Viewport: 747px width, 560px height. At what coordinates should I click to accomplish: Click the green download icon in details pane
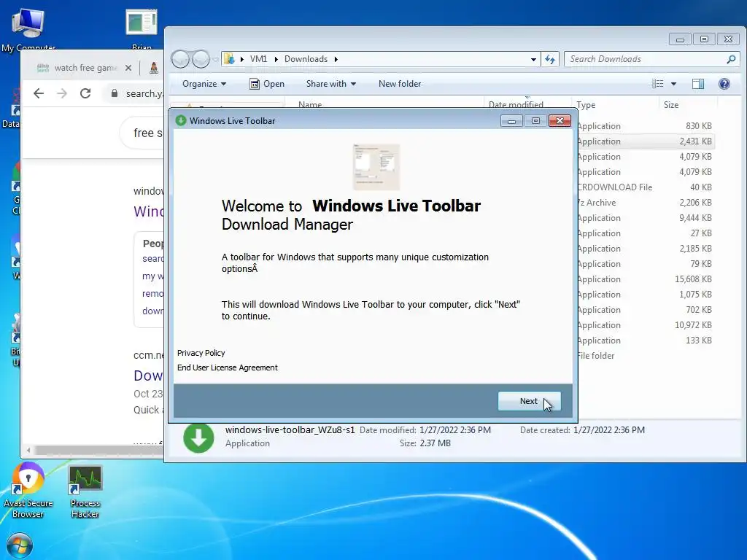point(198,438)
